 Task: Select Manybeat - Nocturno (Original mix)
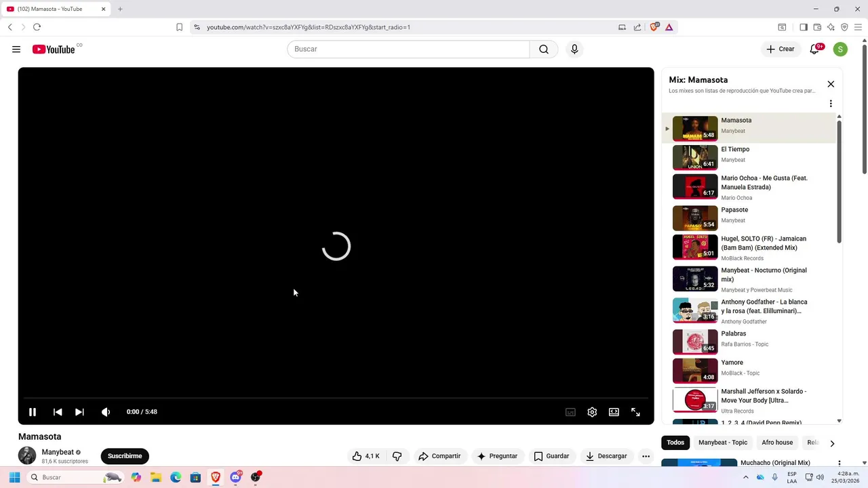(x=749, y=280)
